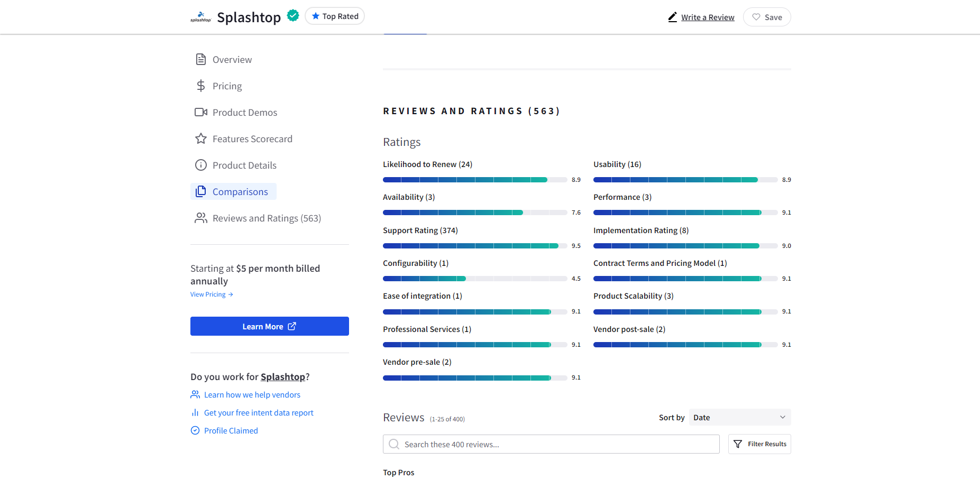Click the pencil icon beside Write a Review
Viewport: 980px width, 489px height.
[672, 17]
